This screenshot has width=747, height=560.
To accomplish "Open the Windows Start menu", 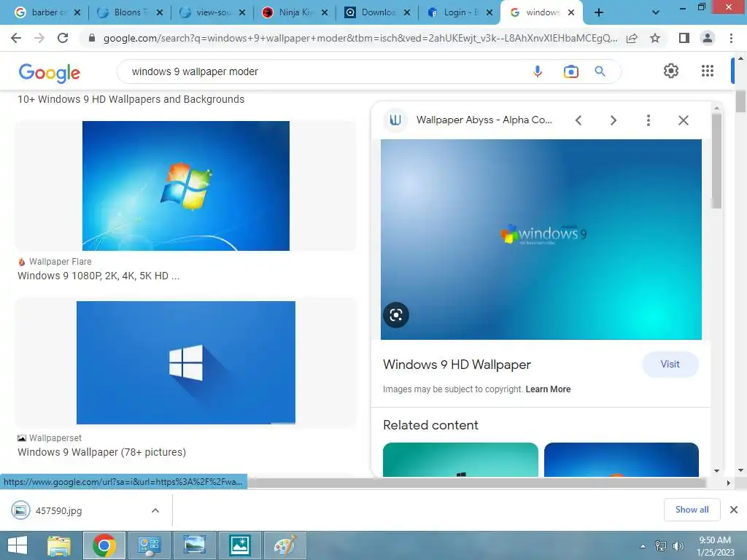I will [x=18, y=545].
